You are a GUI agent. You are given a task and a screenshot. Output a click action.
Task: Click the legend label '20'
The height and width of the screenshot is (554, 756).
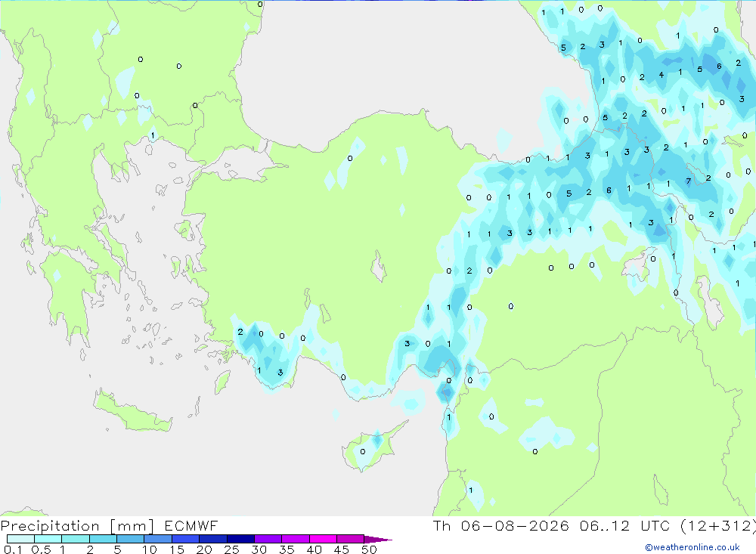(x=204, y=549)
